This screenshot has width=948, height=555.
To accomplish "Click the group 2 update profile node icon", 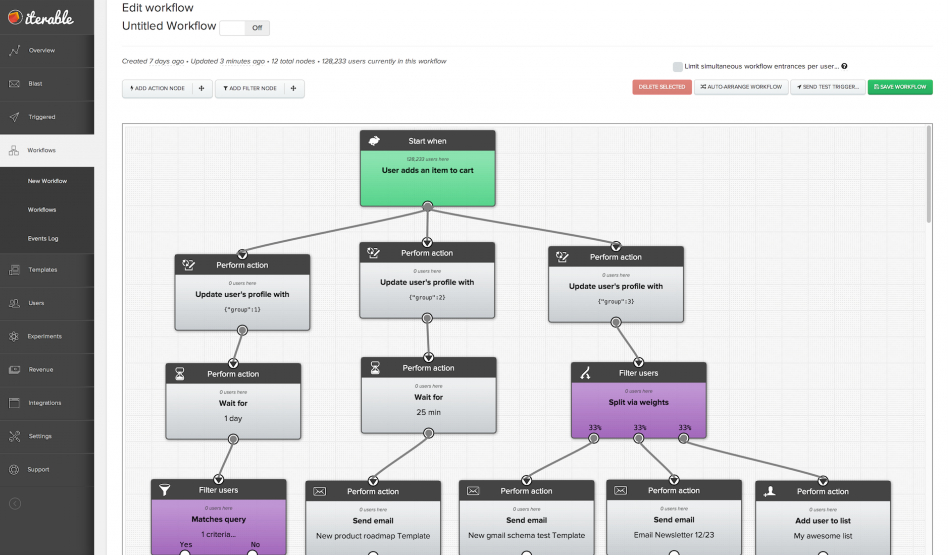I will (x=373, y=253).
